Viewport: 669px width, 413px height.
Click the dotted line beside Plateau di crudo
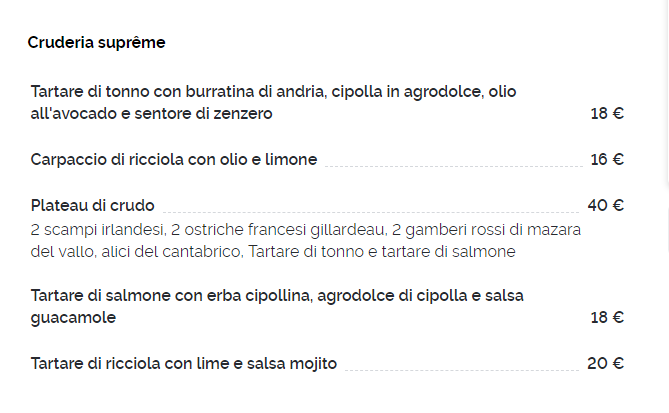[371, 212]
